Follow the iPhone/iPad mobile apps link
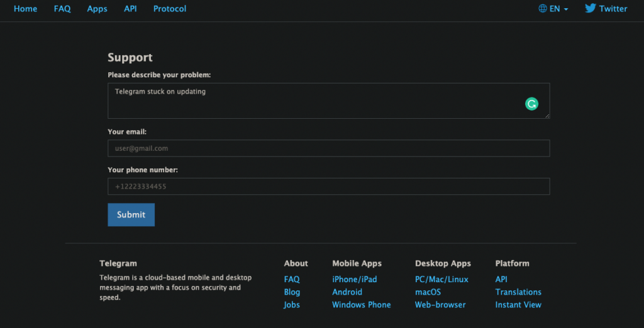Image resolution: width=644 pixels, height=328 pixels. [355, 279]
